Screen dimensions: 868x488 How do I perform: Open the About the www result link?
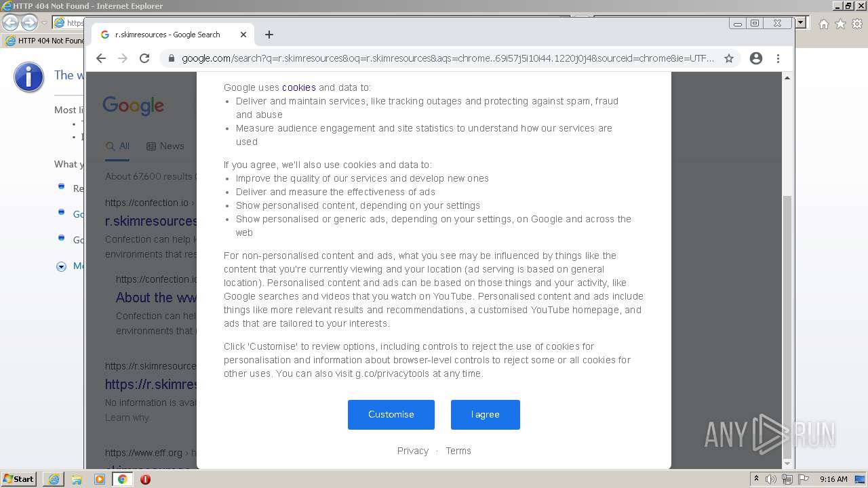coord(156,298)
